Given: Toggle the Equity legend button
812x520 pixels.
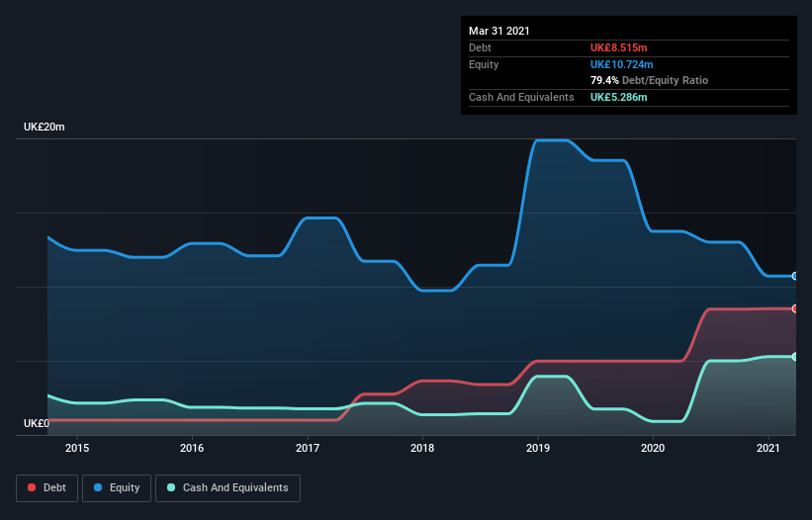Looking at the screenshot, I should (117, 488).
